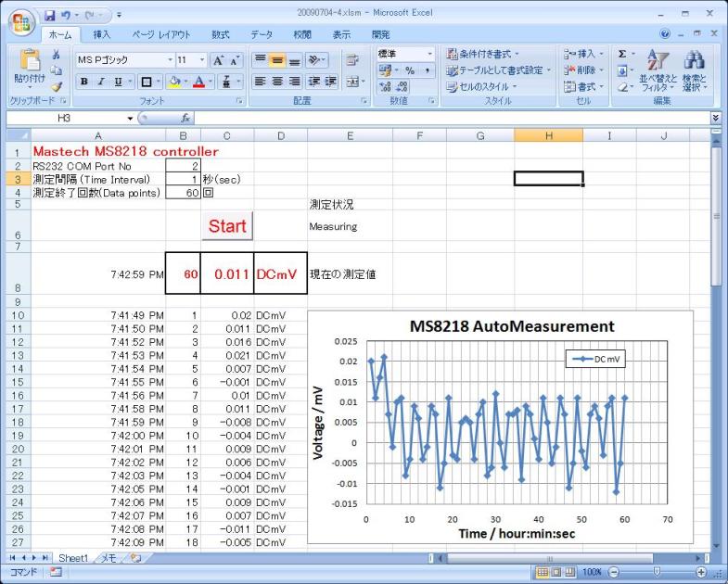728x584 pixels.
Task: Open Excel help
Action: point(665,33)
